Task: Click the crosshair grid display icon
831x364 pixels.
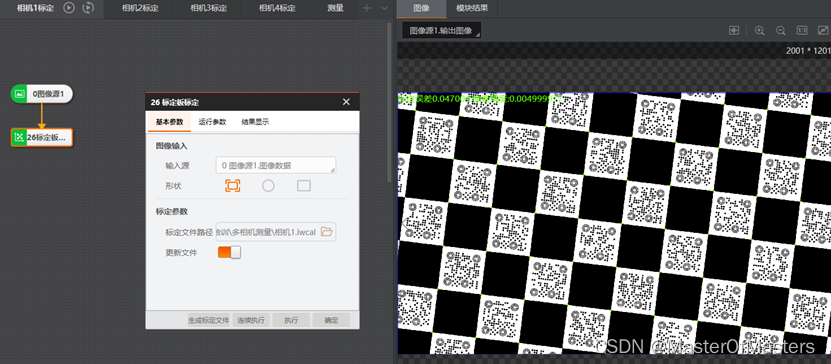Action: coord(734,31)
